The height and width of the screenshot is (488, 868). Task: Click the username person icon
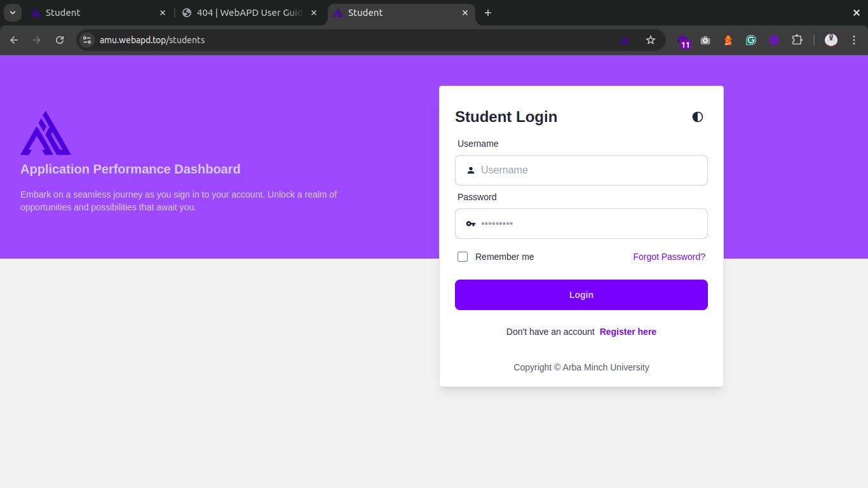point(470,170)
